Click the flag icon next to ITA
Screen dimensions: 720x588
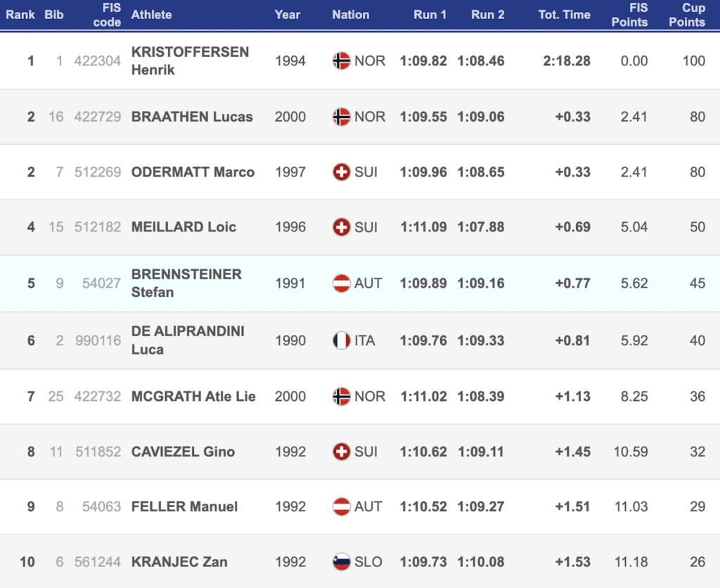341,341
